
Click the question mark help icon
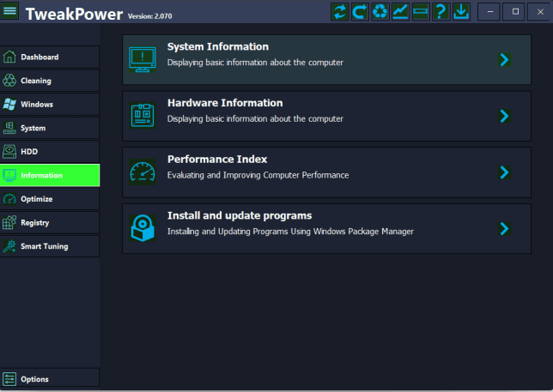[441, 12]
